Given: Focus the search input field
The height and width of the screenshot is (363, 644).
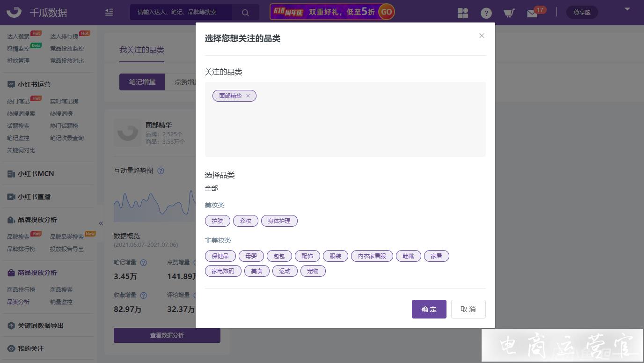Looking at the screenshot, I should coord(181,13).
